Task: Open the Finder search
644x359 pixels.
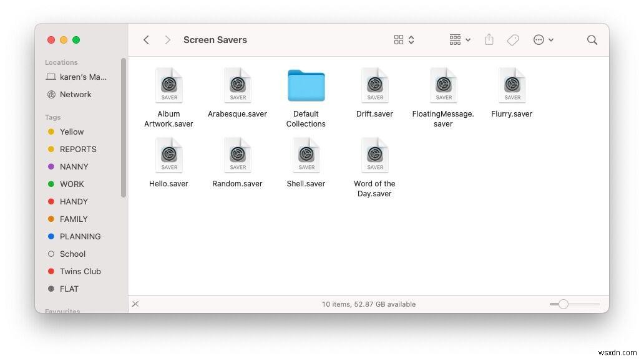Action: [x=592, y=39]
